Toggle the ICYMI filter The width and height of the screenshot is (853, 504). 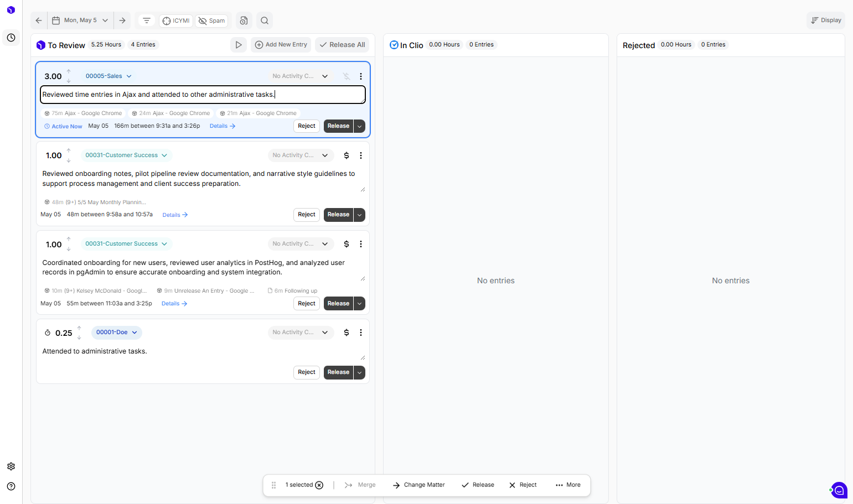click(x=176, y=20)
